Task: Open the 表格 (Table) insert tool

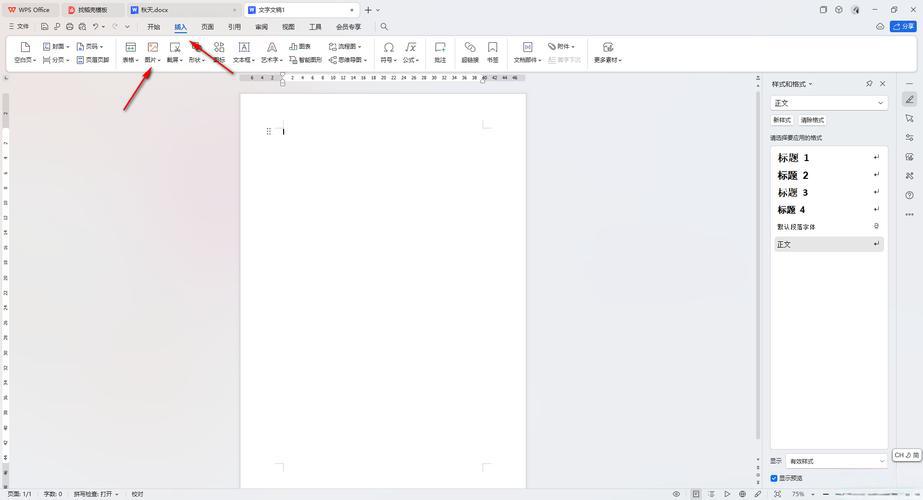Action: coord(130,48)
